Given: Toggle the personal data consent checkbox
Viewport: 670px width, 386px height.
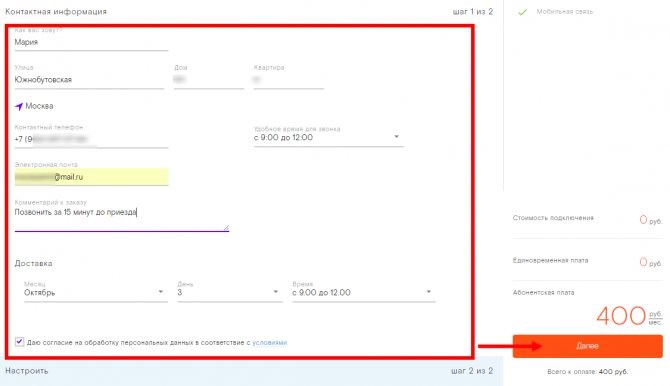Looking at the screenshot, I should (x=19, y=342).
